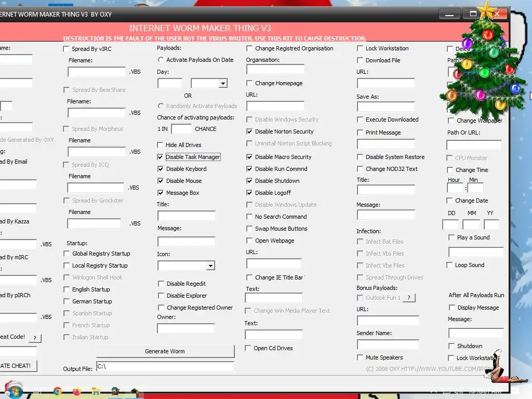Check the Open Webpage checkbox
The height and width of the screenshot is (399, 532).
(249, 241)
